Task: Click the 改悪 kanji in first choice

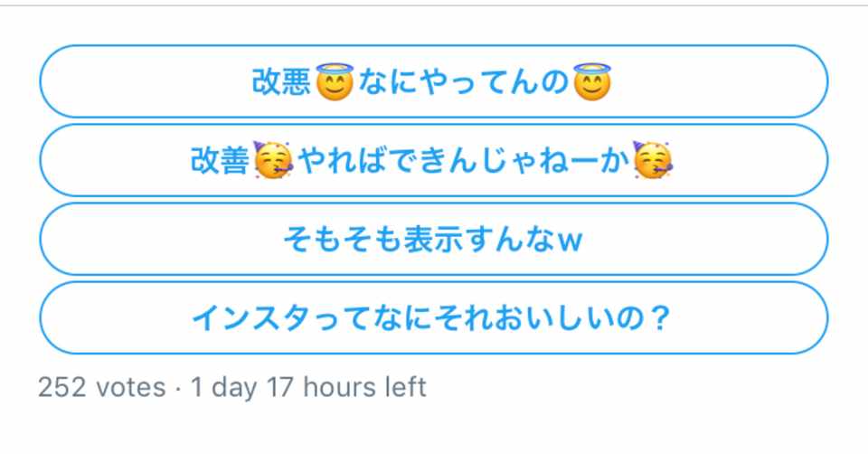Action: click(x=281, y=82)
